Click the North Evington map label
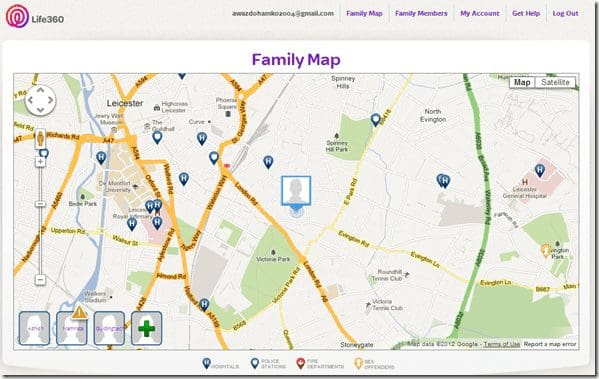The width and height of the screenshot is (599, 379). [433, 115]
